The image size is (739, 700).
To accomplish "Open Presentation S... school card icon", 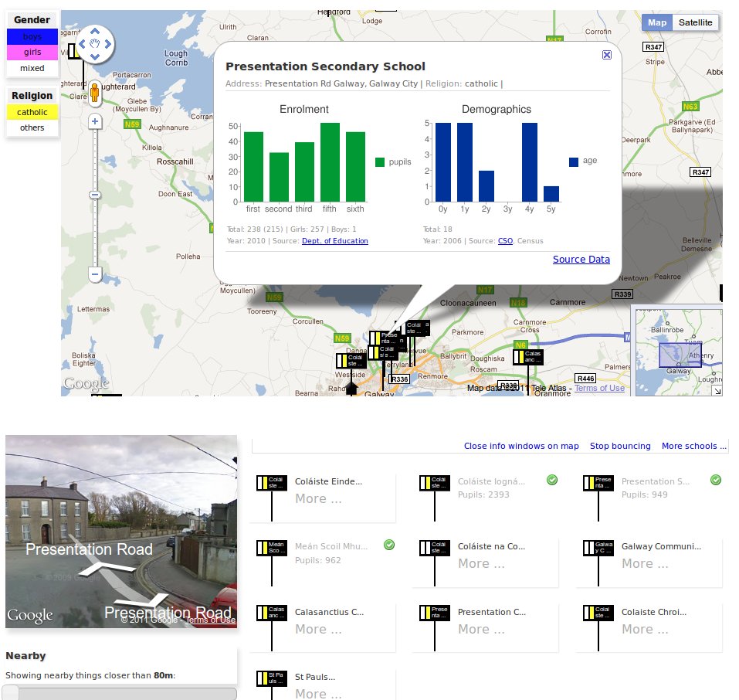I will coord(598,483).
